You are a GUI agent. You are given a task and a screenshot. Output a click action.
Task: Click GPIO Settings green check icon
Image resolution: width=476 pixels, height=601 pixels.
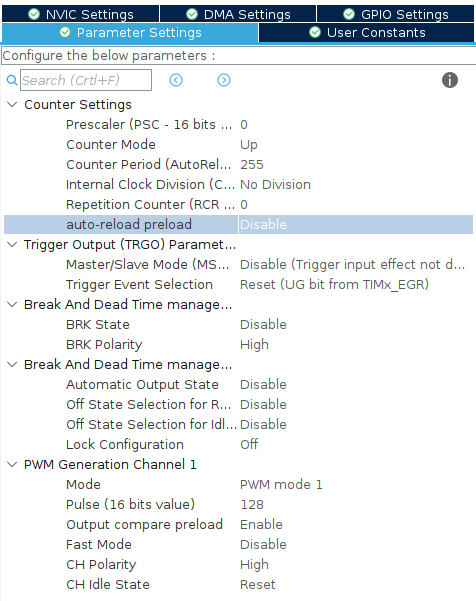349,15
